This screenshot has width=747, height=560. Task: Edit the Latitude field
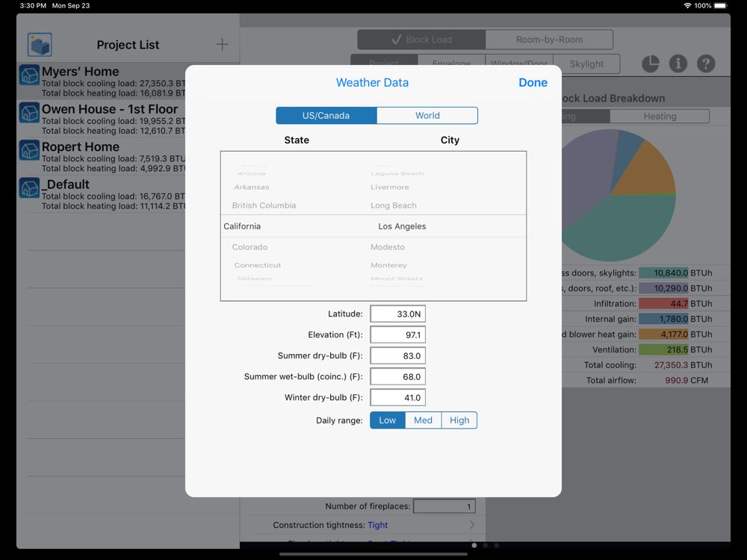point(398,314)
